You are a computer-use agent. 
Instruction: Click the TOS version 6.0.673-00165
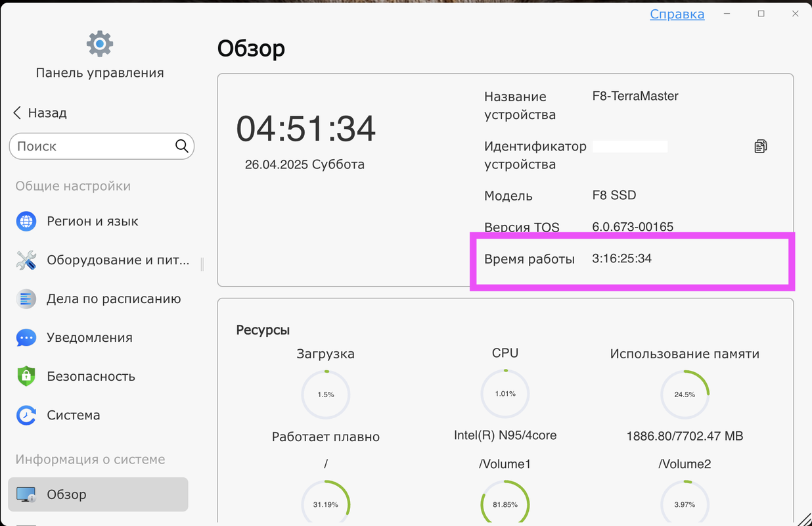[633, 227]
